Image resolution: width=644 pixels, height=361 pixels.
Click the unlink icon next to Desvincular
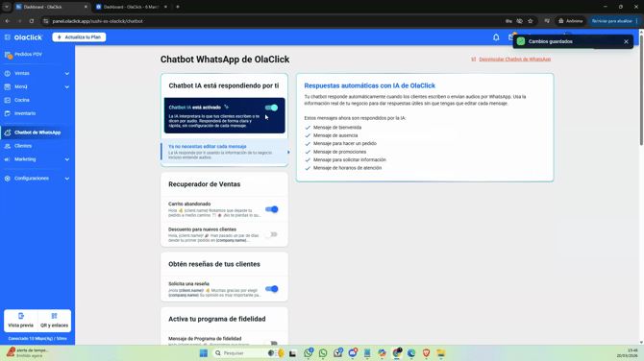(x=474, y=60)
